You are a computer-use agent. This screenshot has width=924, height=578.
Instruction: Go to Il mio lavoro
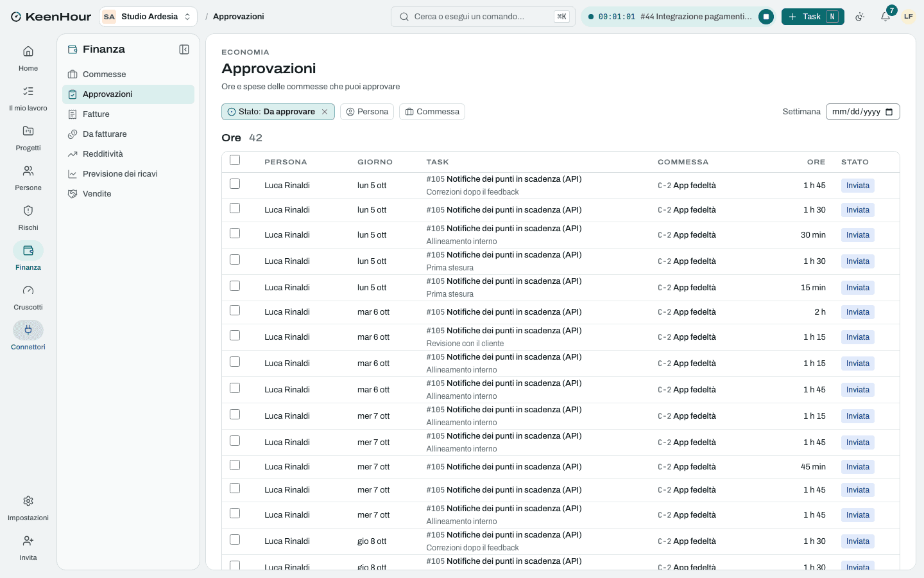28,98
